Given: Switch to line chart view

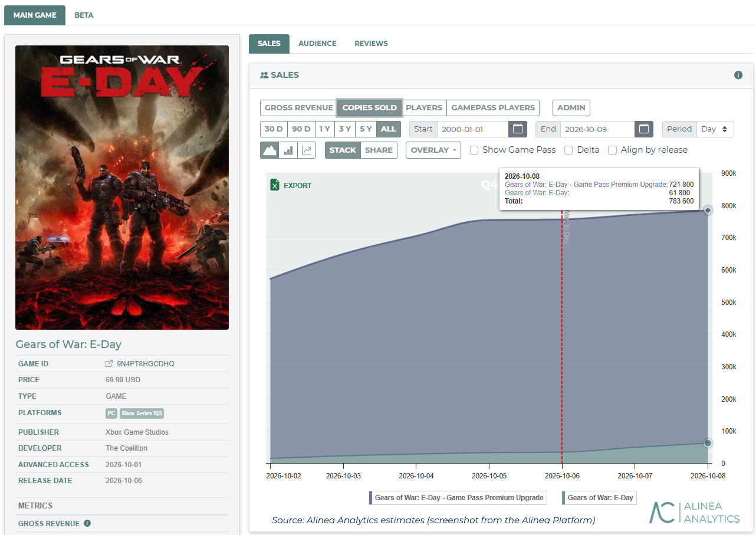Looking at the screenshot, I should (x=307, y=150).
